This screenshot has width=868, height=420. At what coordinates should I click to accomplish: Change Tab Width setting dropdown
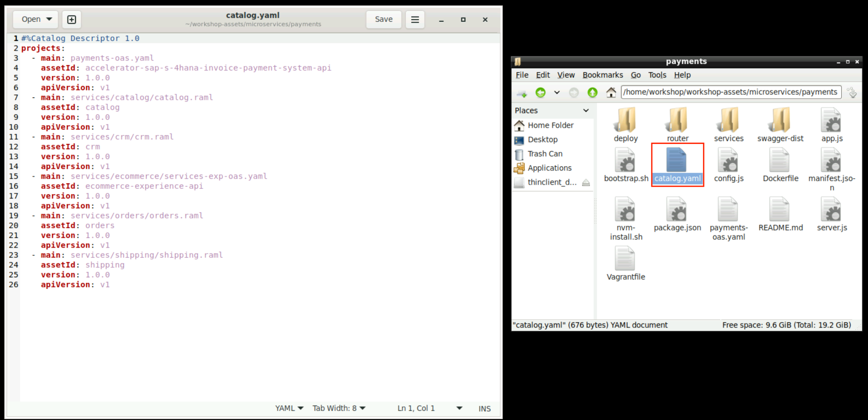point(339,408)
